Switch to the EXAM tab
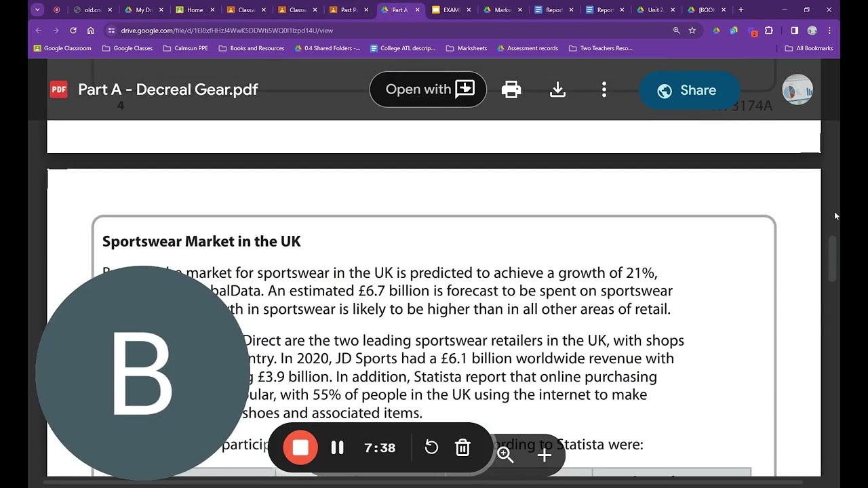Screen dimensions: 868x488 coord(452,9)
